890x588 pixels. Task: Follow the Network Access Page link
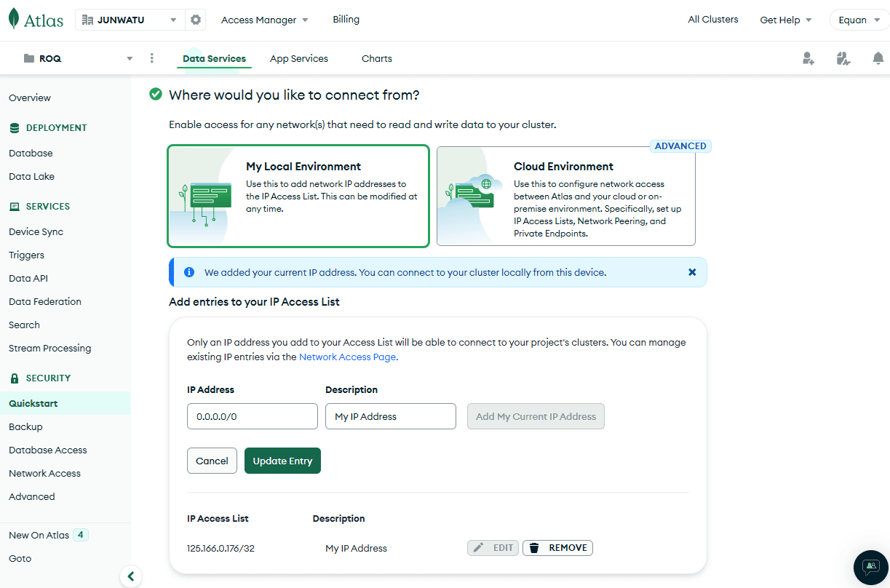tap(347, 357)
